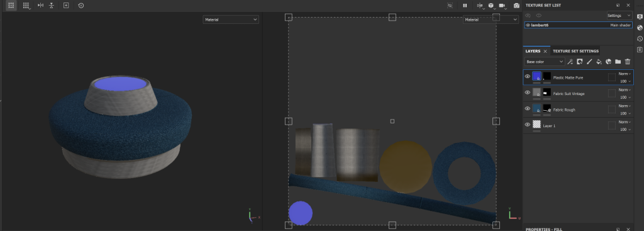Select the Fabric Suit Vintage gray thumbnail
The height and width of the screenshot is (231, 644).
[536, 92]
